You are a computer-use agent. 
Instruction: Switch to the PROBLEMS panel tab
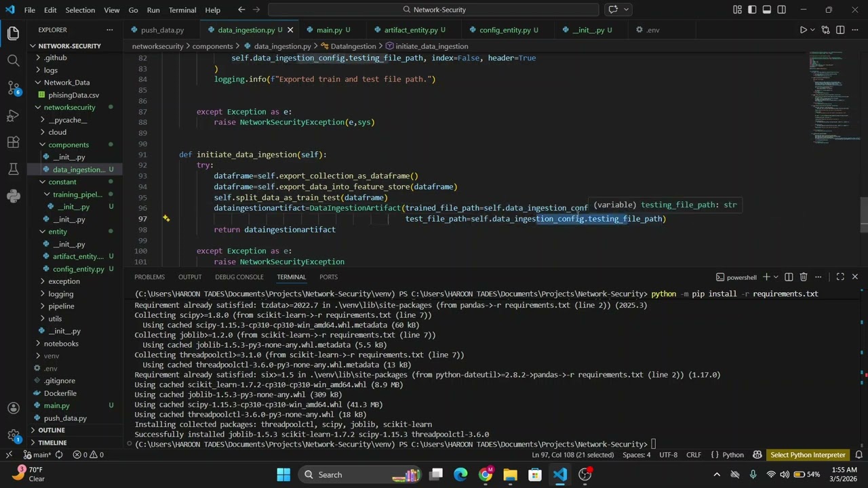tap(149, 277)
